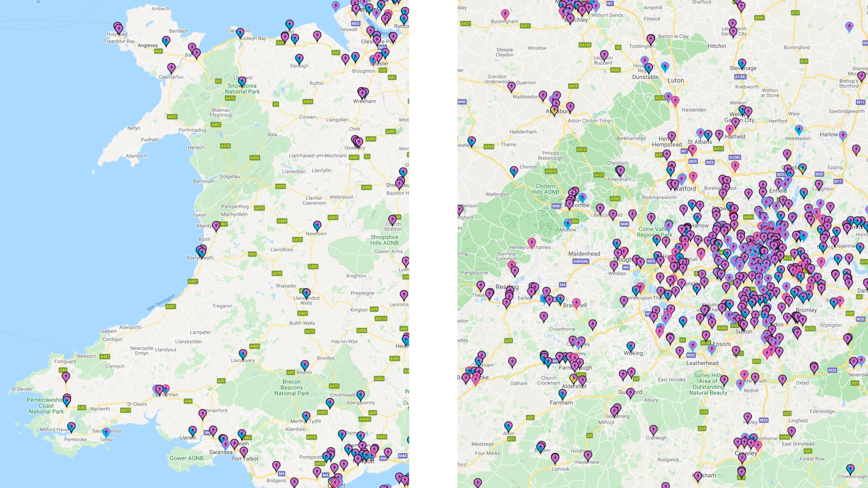The image size is (868, 488).
Task: Open the purple pin at Church Stretton
Action: coord(392,220)
